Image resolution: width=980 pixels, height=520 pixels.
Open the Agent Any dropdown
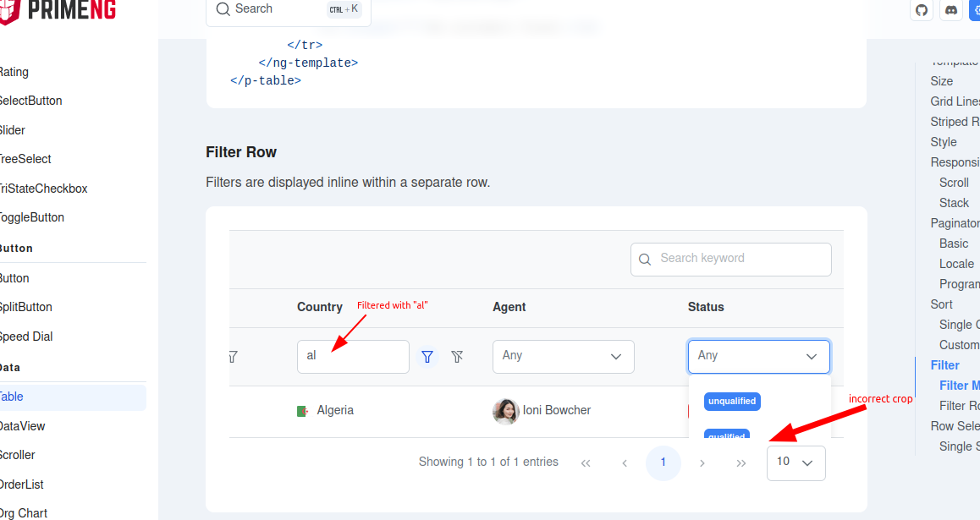pos(563,356)
